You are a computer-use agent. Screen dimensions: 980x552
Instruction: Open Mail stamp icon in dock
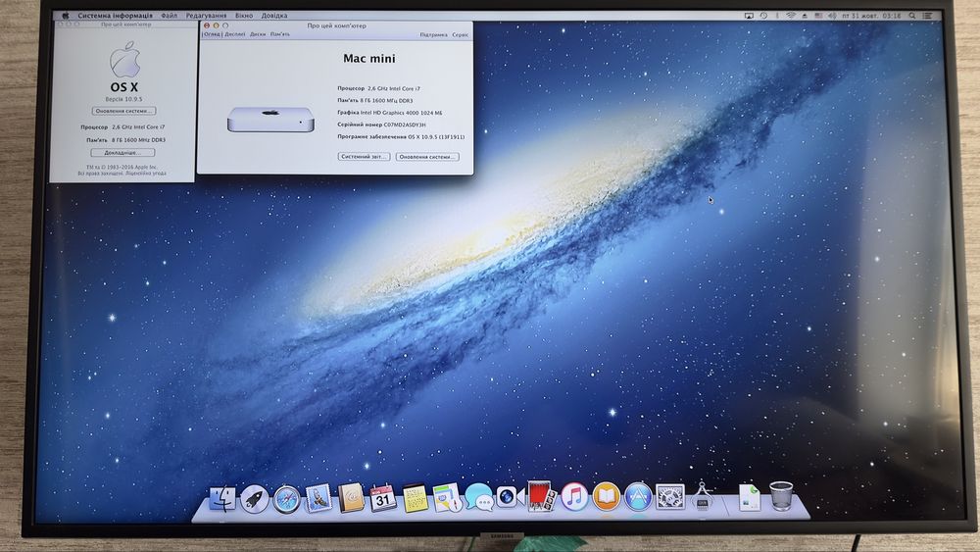coord(318,498)
